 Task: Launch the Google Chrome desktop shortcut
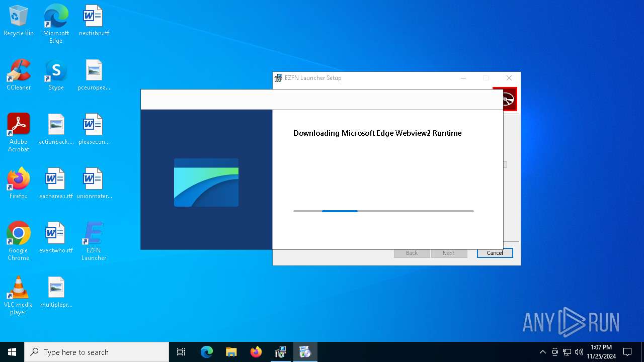click(19, 241)
